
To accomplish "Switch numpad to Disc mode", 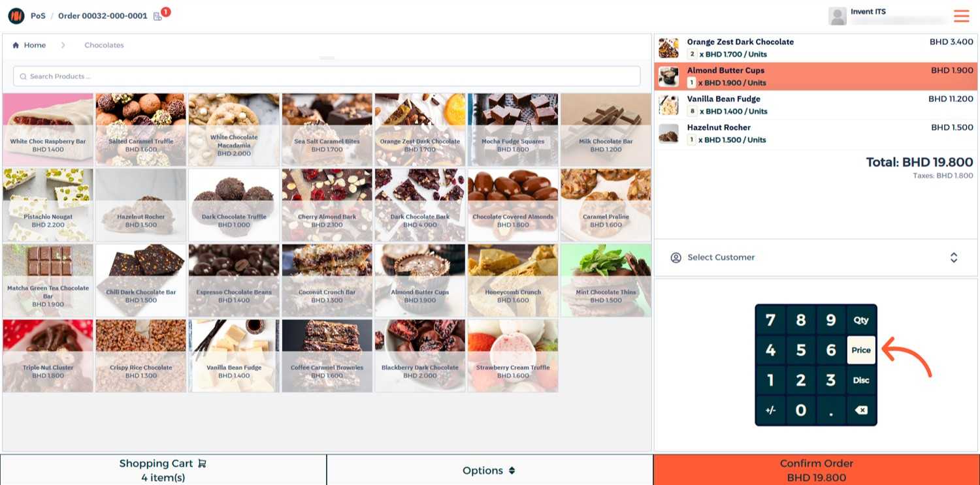I will pos(861,380).
